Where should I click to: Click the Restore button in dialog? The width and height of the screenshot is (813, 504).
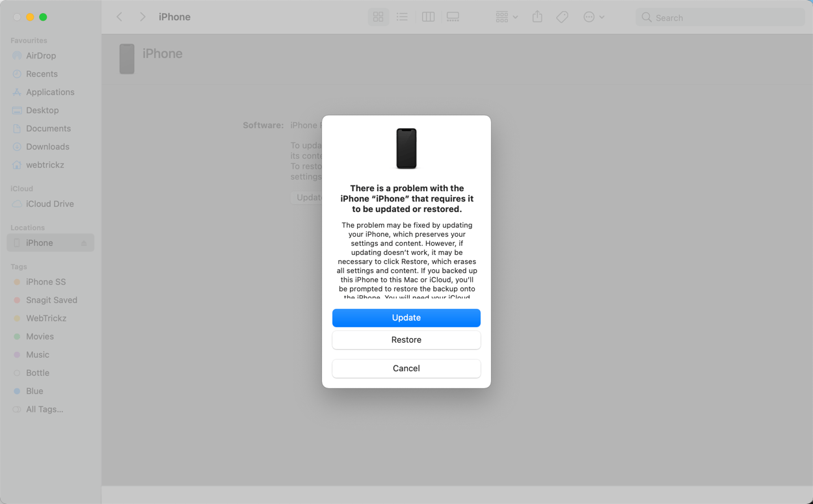(406, 339)
